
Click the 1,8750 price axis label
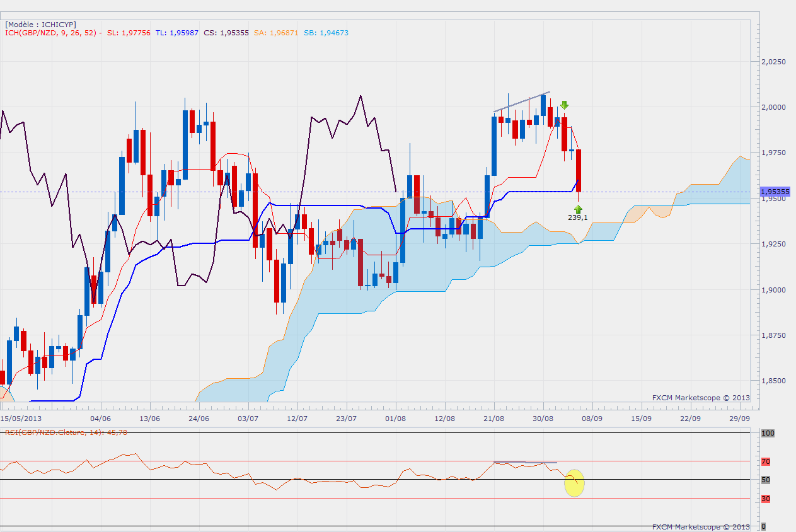point(773,335)
